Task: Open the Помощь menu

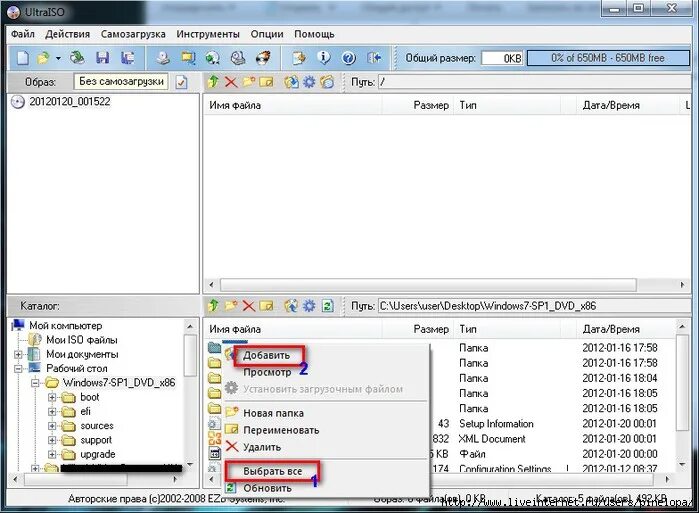Action: click(x=314, y=34)
